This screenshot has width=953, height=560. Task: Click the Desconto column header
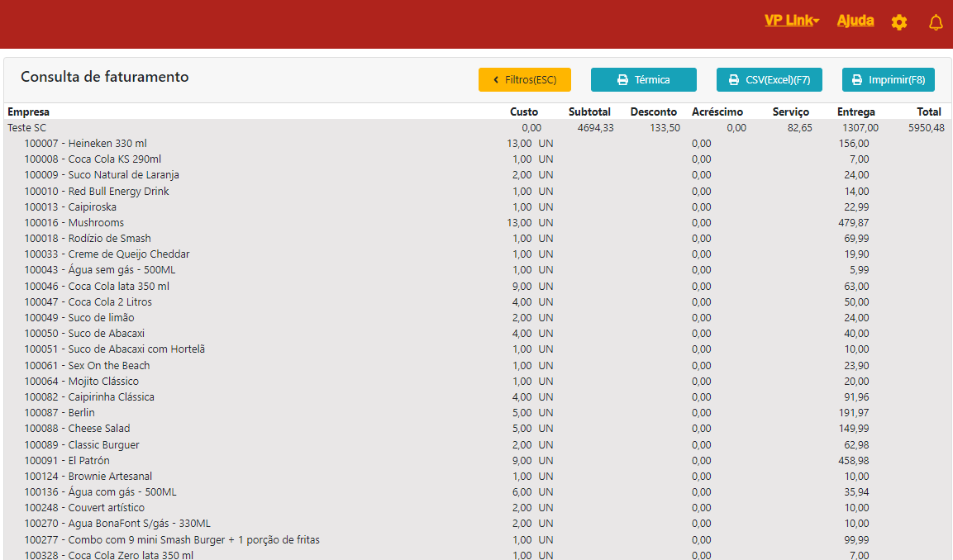click(x=653, y=112)
